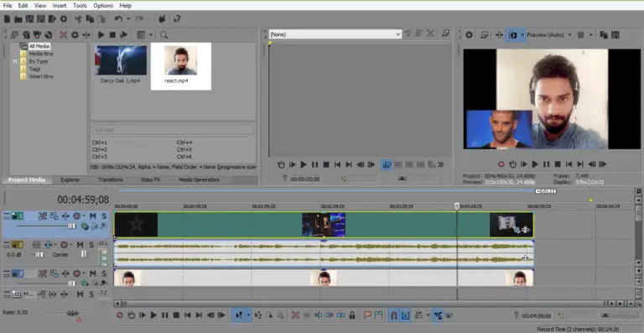
Task: Start preview of selected media in Project Media
Action: coord(101,35)
